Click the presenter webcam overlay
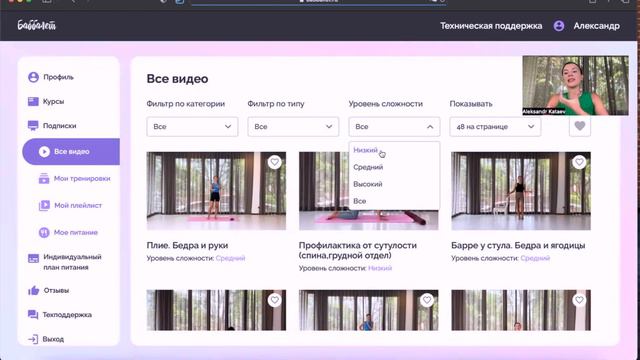This screenshot has height=360, width=640. [x=576, y=85]
